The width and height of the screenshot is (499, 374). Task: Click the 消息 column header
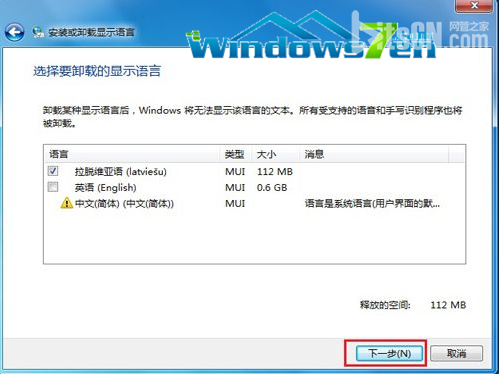click(x=374, y=154)
